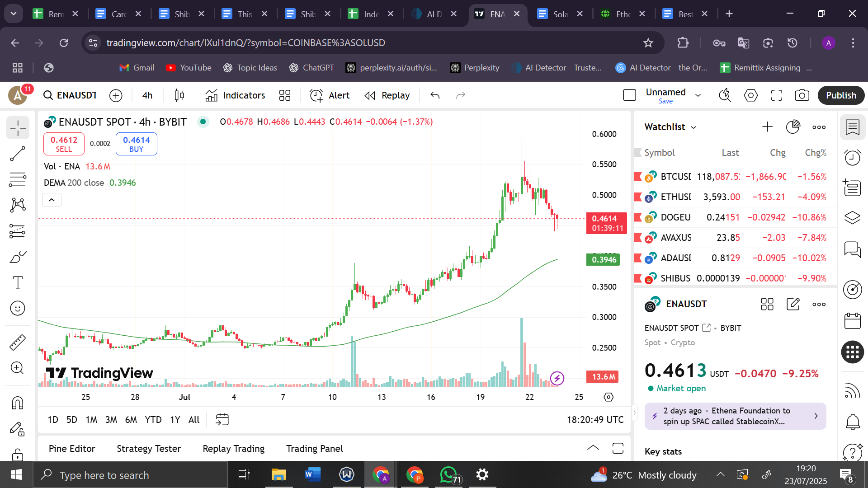868x488 pixels.
Task: Undo the last chart action
Action: coord(435,95)
